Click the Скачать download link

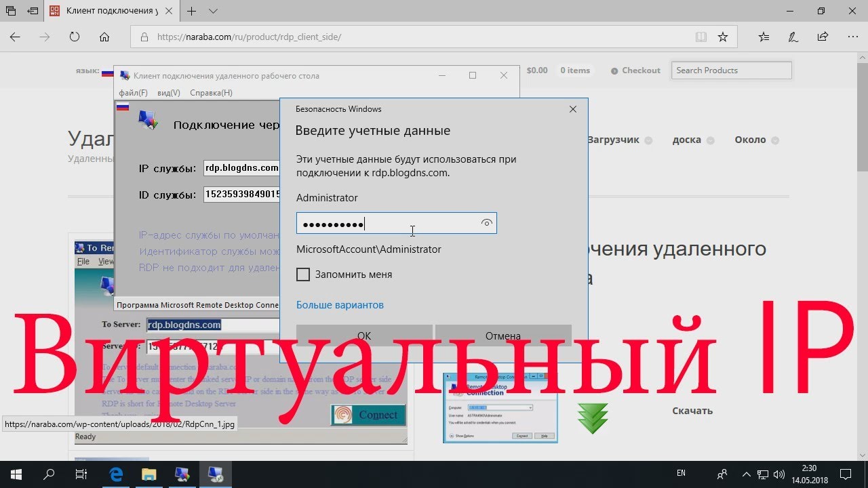tap(692, 411)
